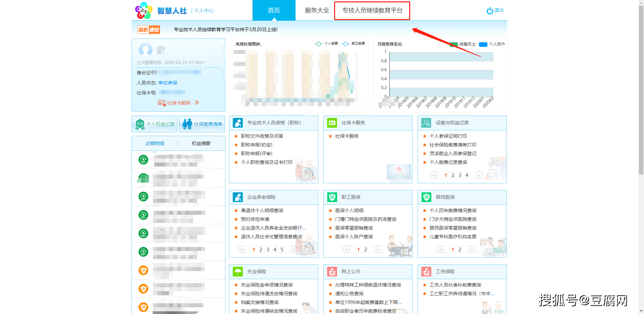Open 工伤人员伙食补助费查询 link

455,285
